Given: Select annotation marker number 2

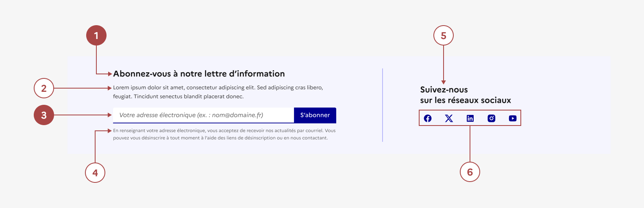Looking at the screenshot, I should (x=44, y=88).
